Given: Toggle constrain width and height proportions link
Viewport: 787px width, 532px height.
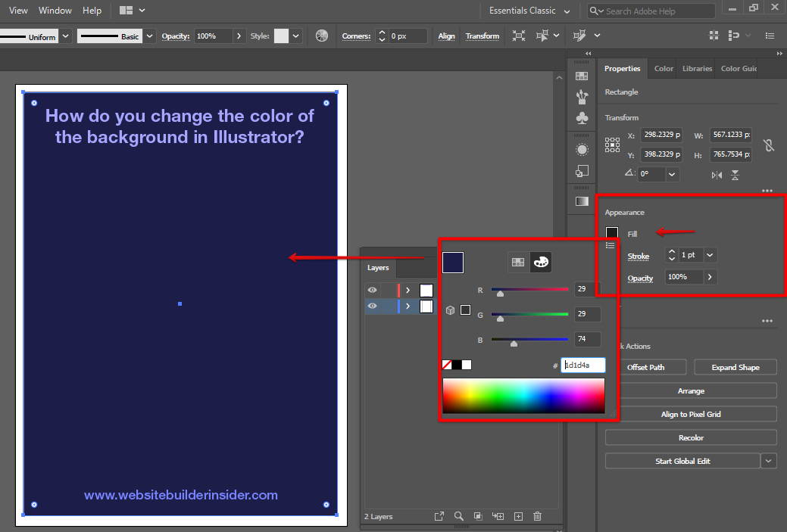Looking at the screenshot, I should pos(769,145).
